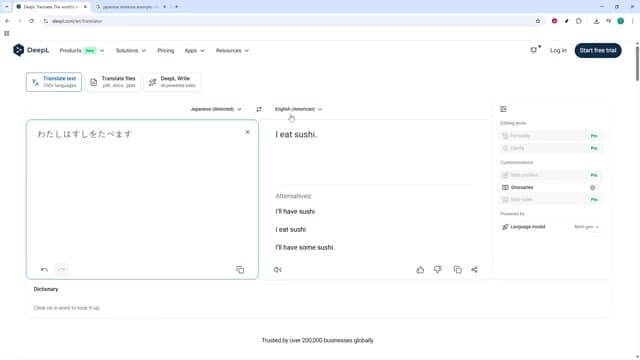Open the notifications lightbulb icon
This screenshot has width=640, height=360.
point(534,50)
